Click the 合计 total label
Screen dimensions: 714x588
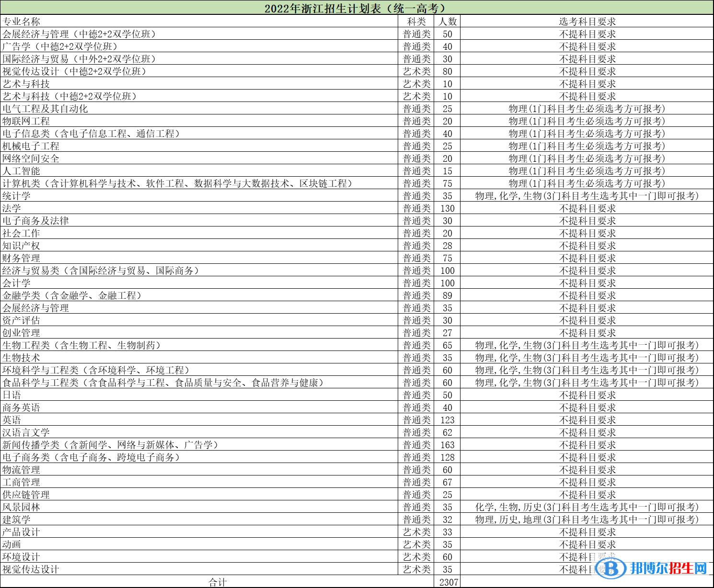coord(218,582)
